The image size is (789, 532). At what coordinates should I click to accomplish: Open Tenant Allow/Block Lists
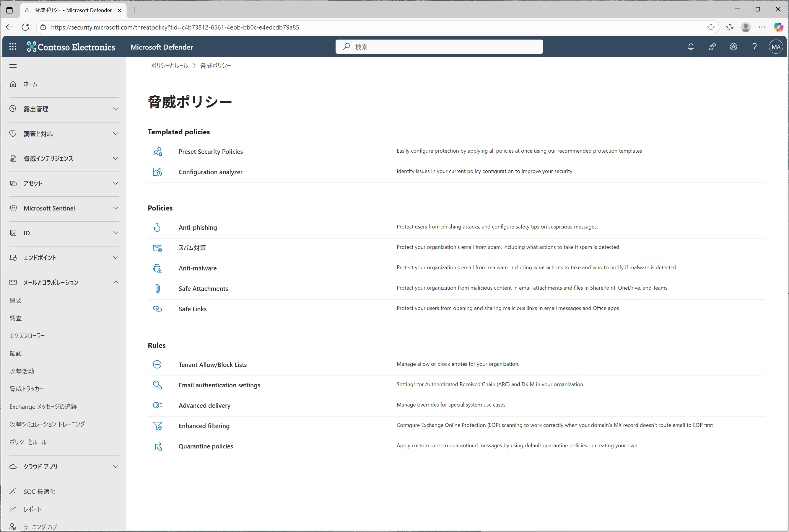tap(212, 365)
